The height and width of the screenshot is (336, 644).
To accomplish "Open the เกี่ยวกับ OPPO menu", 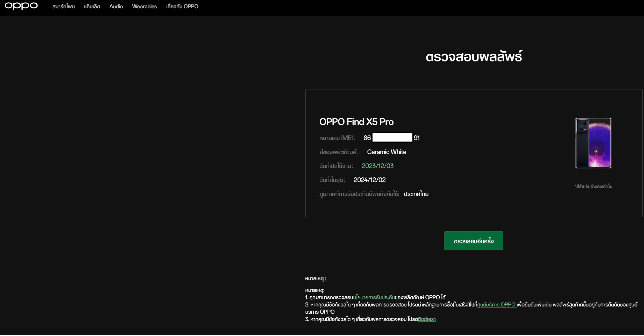I will [x=182, y=6].
